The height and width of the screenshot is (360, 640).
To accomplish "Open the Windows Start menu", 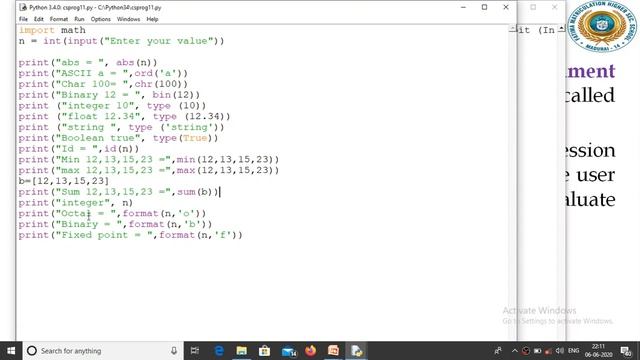I will coord(11,351).
